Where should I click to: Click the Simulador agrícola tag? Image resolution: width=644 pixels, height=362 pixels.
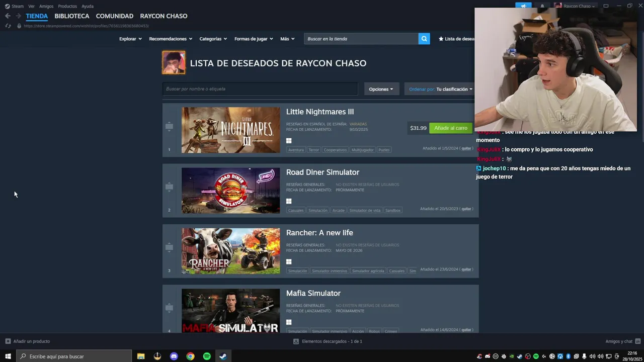368,270
